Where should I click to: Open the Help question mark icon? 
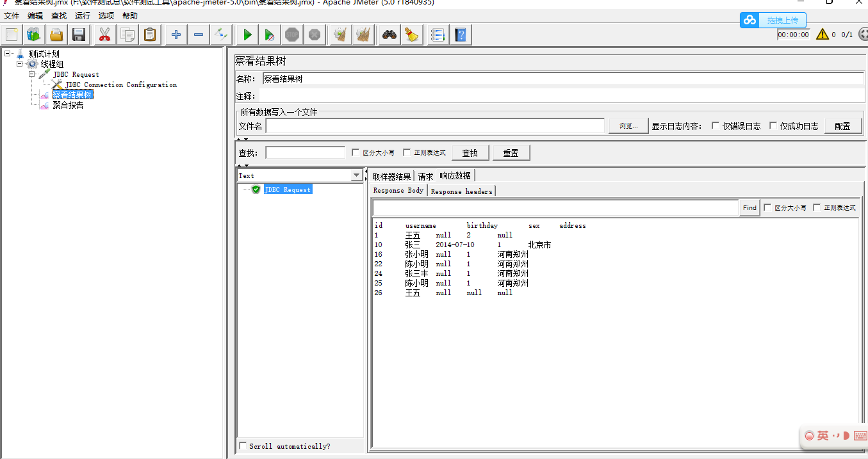click(460, 35)
